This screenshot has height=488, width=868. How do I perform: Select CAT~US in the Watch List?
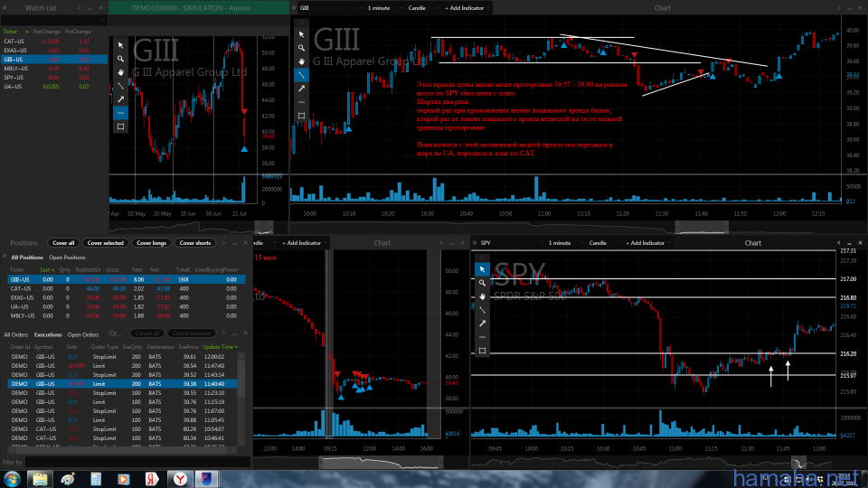pyautogui.click(x=53, y=41)
